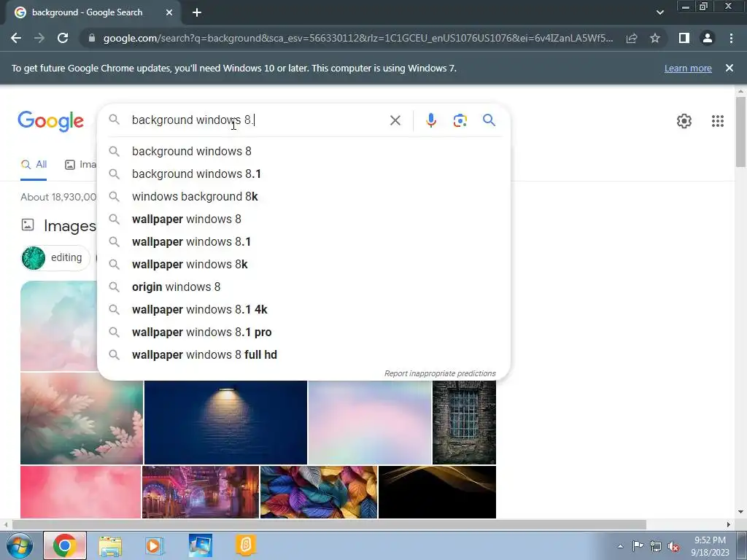This screenshot has width=747, height=560.
Task: Open the colorful leaves image
Action: (319, 492)
